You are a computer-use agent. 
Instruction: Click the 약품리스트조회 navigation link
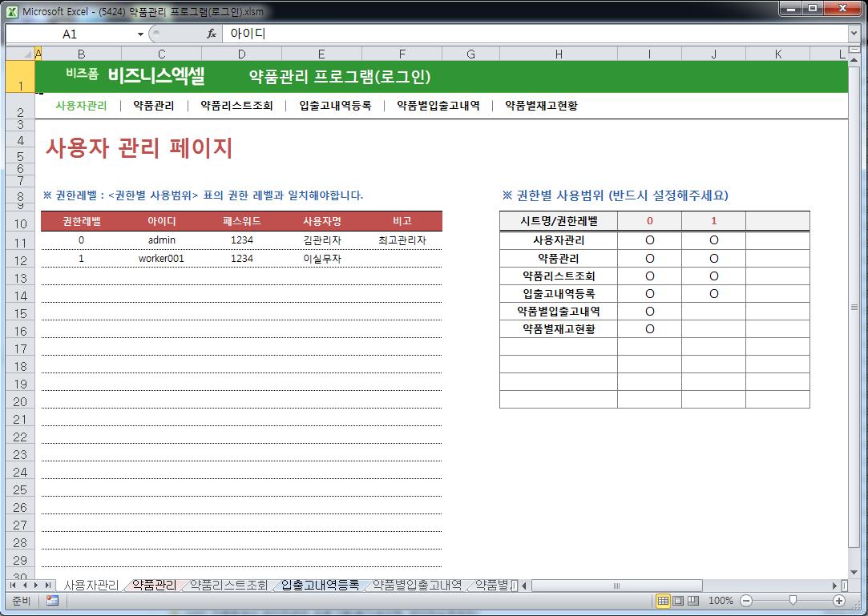click(236, 106)
